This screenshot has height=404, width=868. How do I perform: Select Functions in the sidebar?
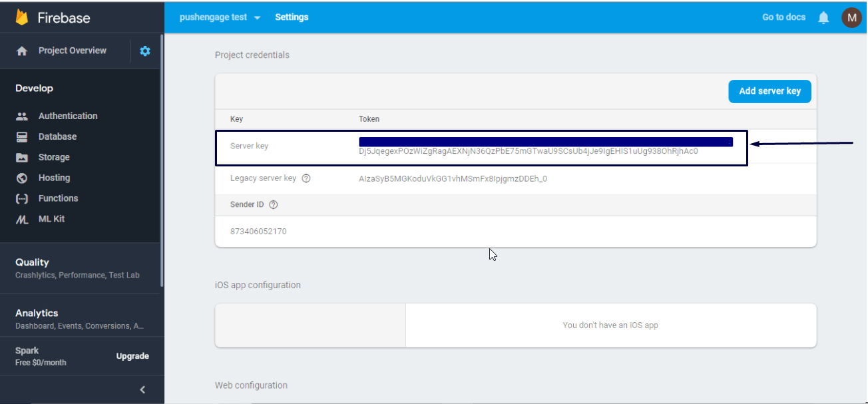[x=58, y=198]
